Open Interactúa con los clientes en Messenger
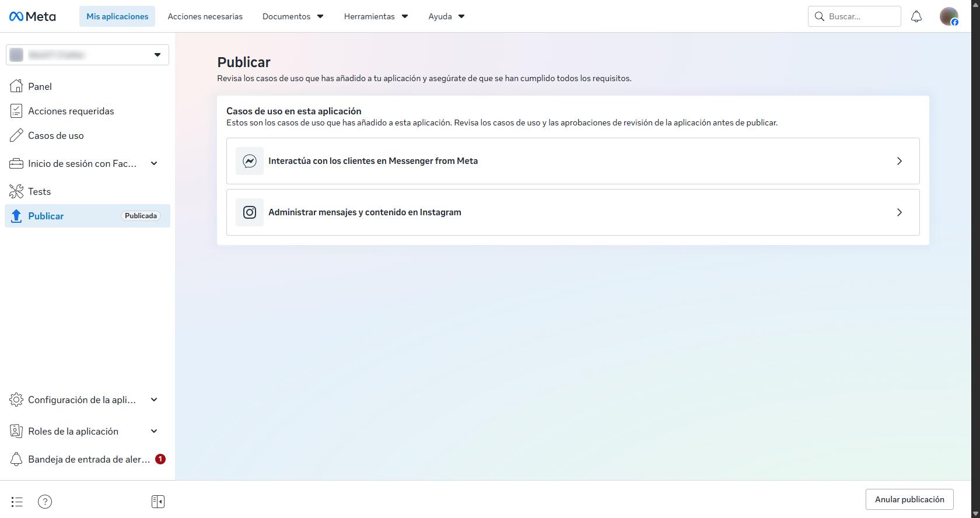980x518 pixels. pyautogui.click(x=573, y=161)
